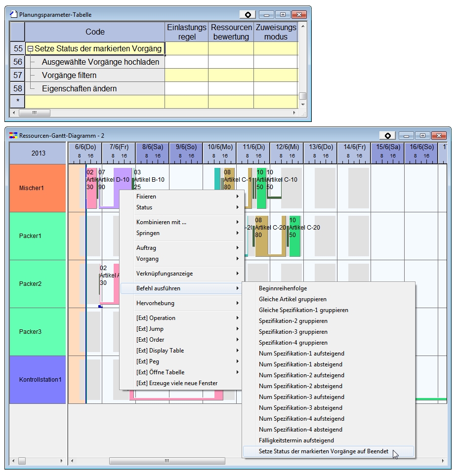Select 'Eigenschaften ändern' tree row

tap(72, 89)
